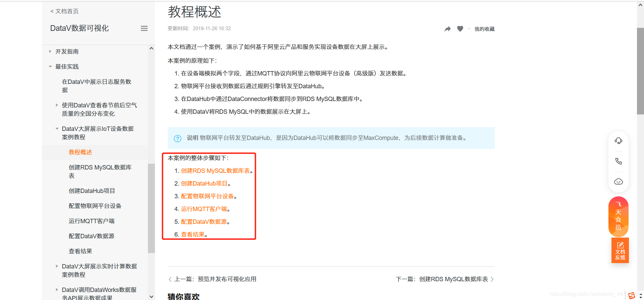Follow step link 查看结果
Screen dimensions: 644x300
[x=193, y=235]
